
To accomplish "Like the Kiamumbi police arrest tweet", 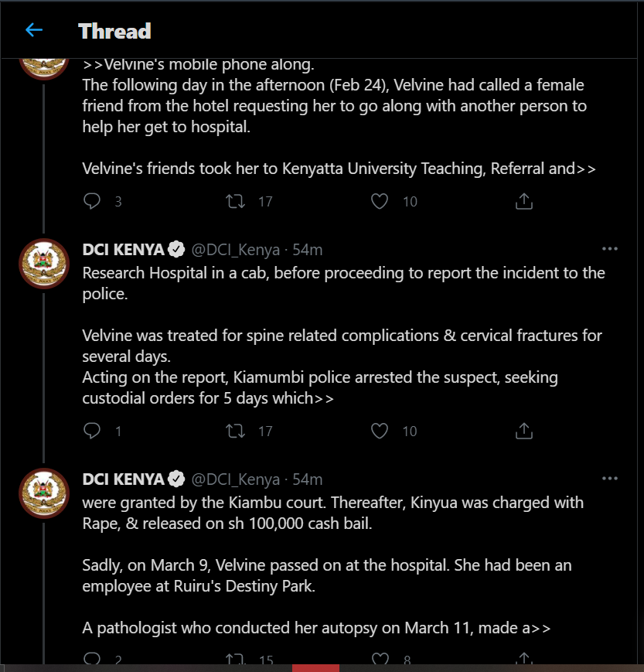I will click(379, 431).
